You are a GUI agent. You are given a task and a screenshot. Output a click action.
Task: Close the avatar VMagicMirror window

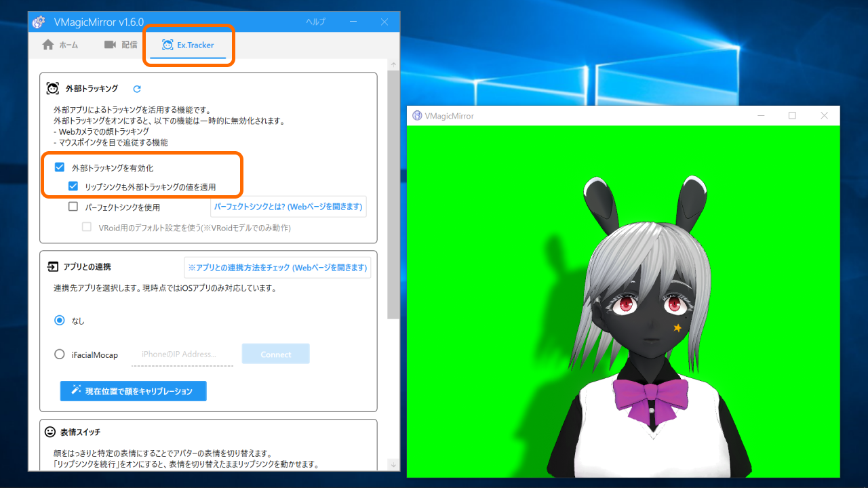click(824, 116)
